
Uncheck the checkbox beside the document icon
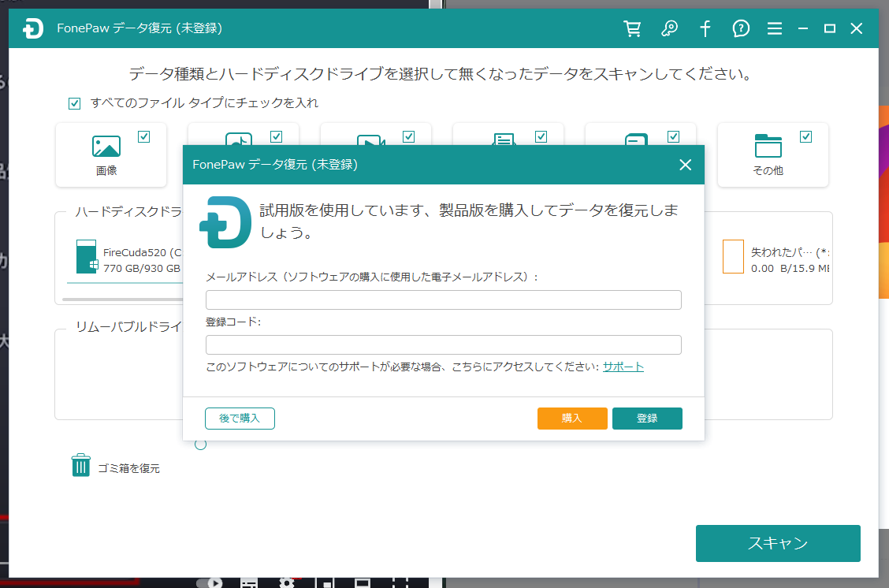pos(541,136)
